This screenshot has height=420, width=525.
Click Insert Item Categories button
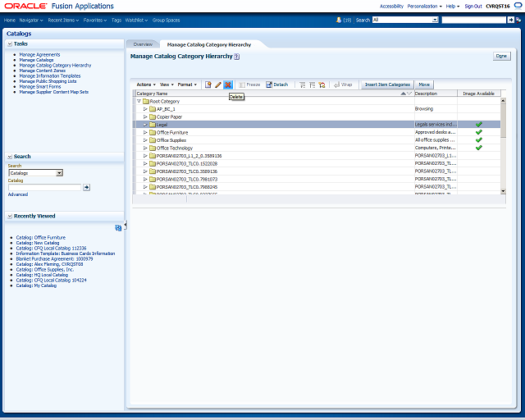(387, 84)
